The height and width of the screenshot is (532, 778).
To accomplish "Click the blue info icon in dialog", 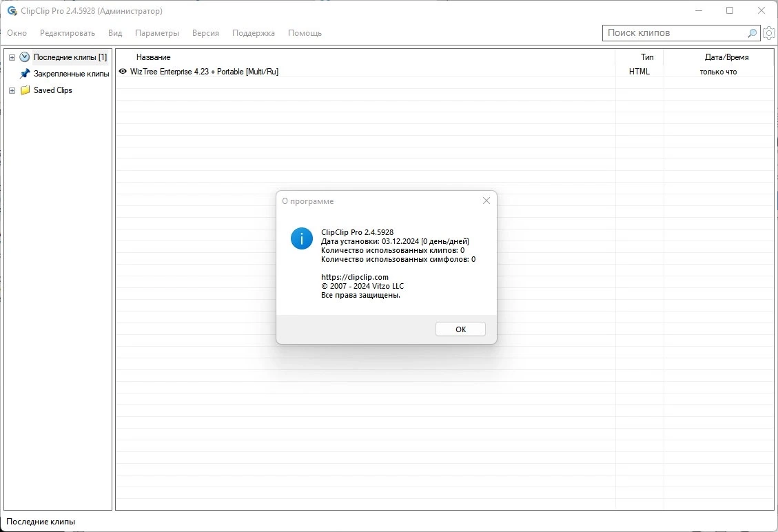I will 302,238.
